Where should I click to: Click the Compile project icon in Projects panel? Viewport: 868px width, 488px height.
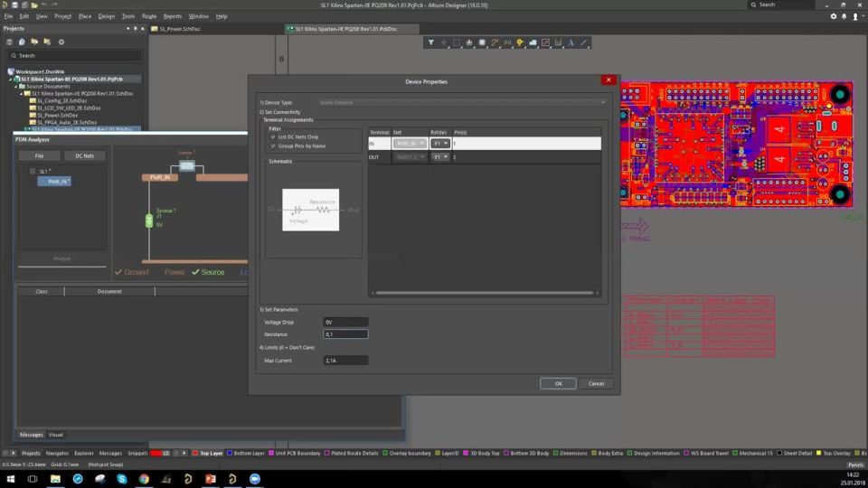[x=22, y=42]
